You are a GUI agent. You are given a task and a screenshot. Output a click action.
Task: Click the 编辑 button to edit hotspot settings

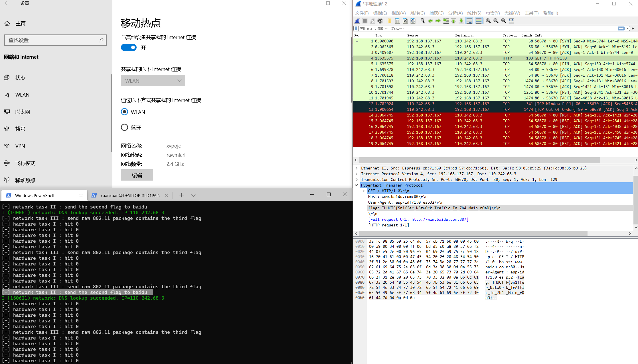(137, 175)
